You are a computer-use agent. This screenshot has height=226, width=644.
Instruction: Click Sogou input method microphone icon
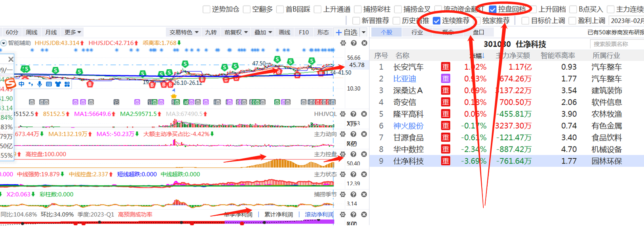tap(40, 84)
